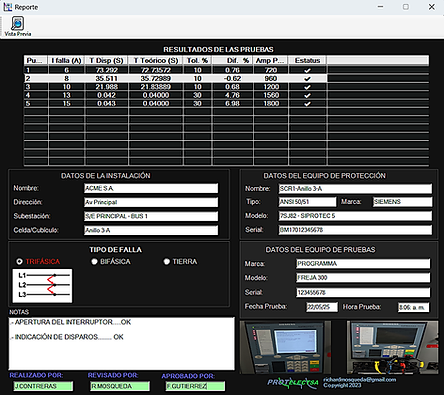Click the left relay photo thumbnail
This screenshot has width=444, height=395.
click(285, 347)
